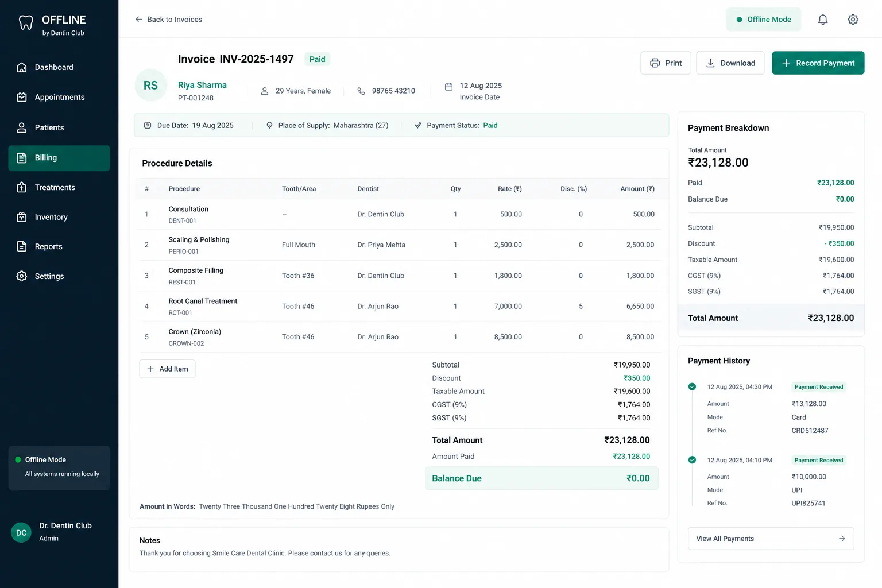
Task: Click the Dentist column header
Action: pyautogui.click(x=368, y=189)
